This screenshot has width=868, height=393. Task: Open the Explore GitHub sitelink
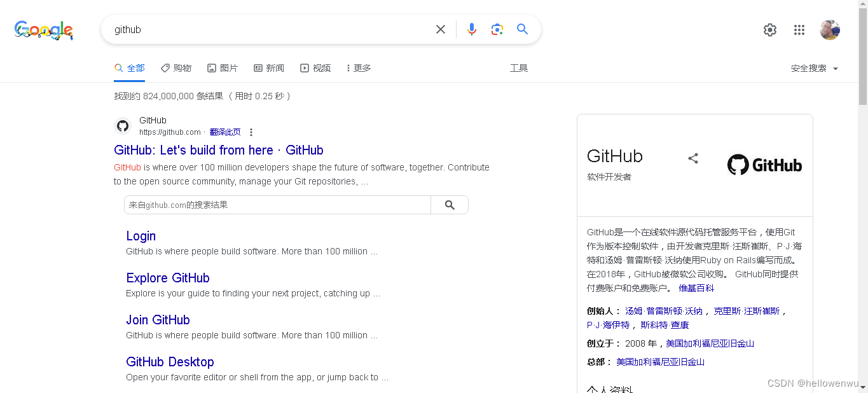coord(168,278)
